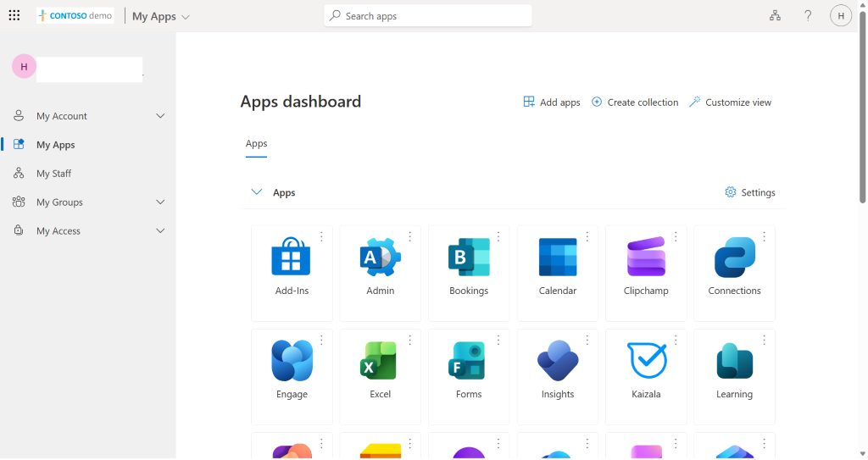Open more options for Add-Ins tile
Screen dimensions: 868x460
(321, 236)
